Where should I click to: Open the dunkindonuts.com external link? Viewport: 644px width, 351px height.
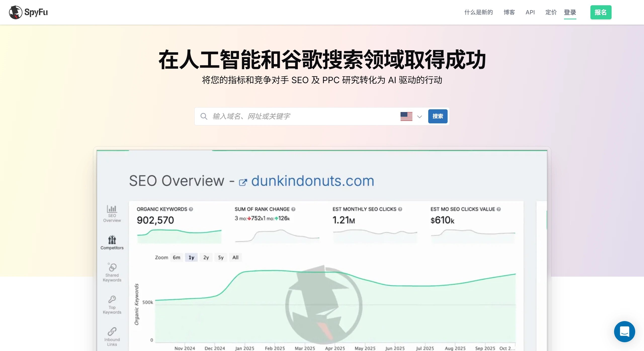pyautogui.click(x=313, y=181)
